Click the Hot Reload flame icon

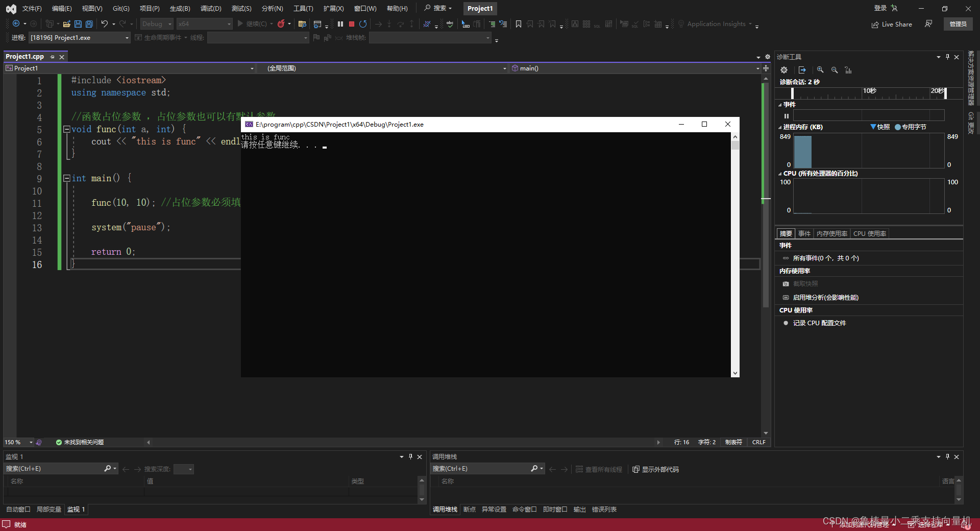[x=281, y=24]
